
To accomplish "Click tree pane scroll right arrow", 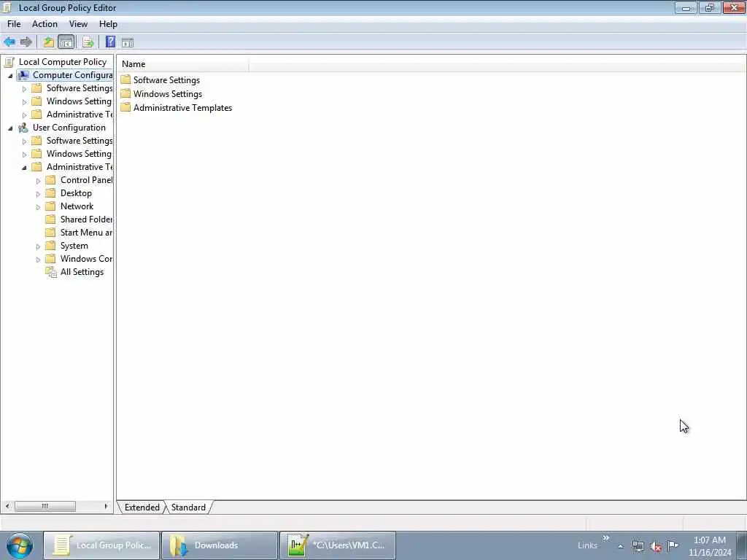I will pos(106,506).
